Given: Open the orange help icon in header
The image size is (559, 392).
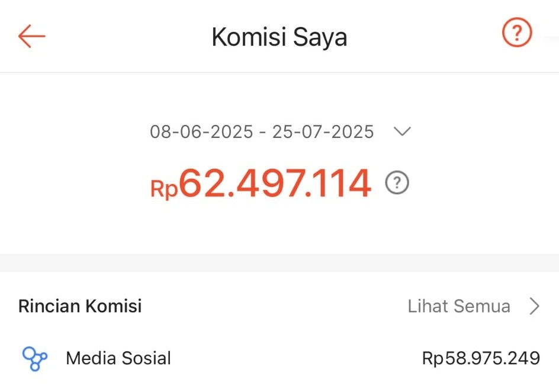Looking at the screenshot, I should [x=517, y=34].
